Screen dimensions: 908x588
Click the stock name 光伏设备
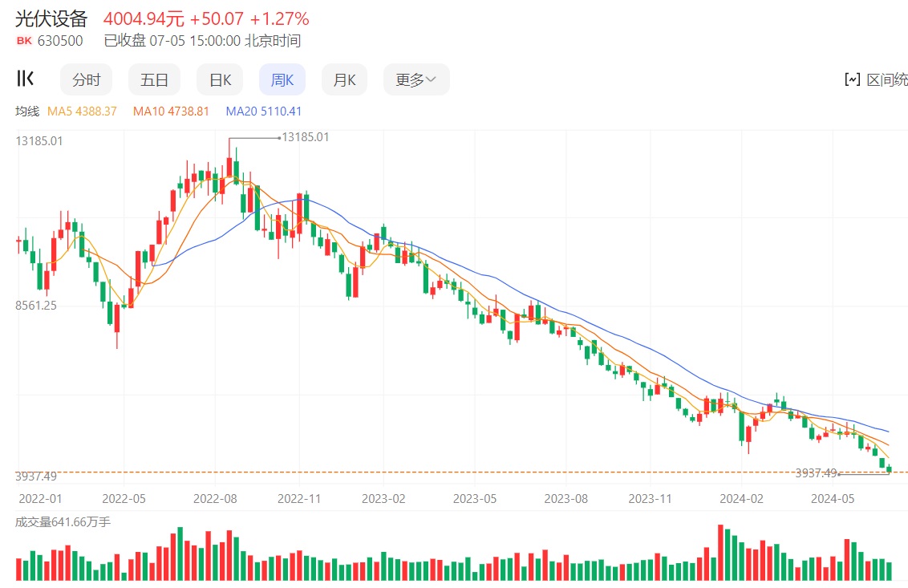click(x=49, y=19)
